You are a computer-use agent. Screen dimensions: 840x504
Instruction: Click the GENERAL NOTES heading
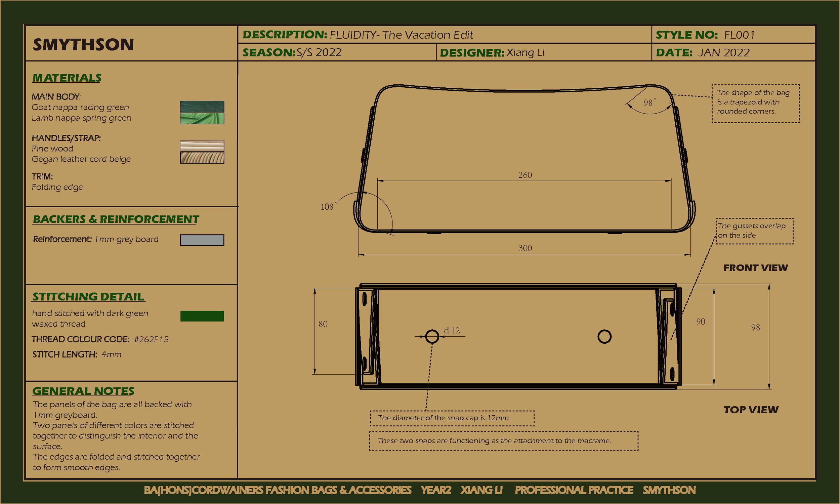(x=83, y=391)
